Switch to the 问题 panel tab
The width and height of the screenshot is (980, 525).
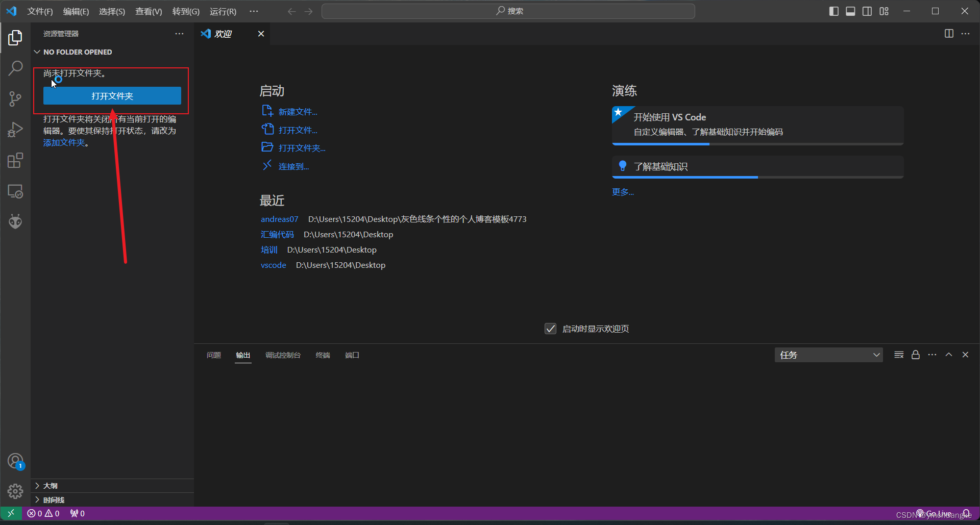tap(214, 355)
